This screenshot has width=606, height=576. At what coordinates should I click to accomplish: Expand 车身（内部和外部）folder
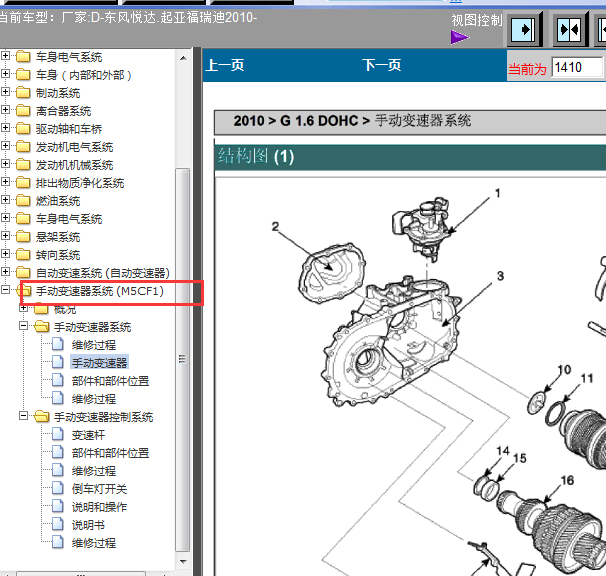point(5,73)
